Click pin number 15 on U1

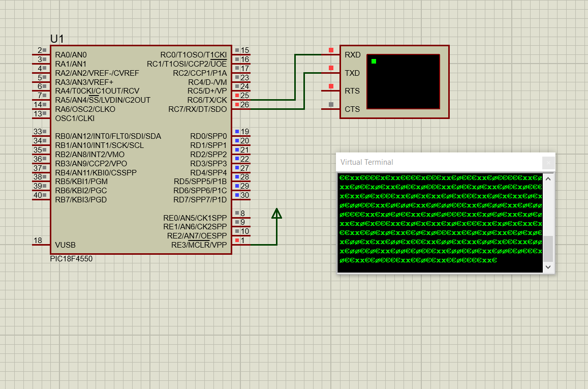click(245, 50)
